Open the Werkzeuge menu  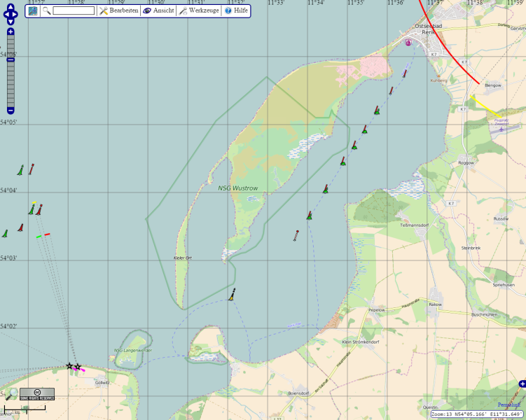pos(198,11)
